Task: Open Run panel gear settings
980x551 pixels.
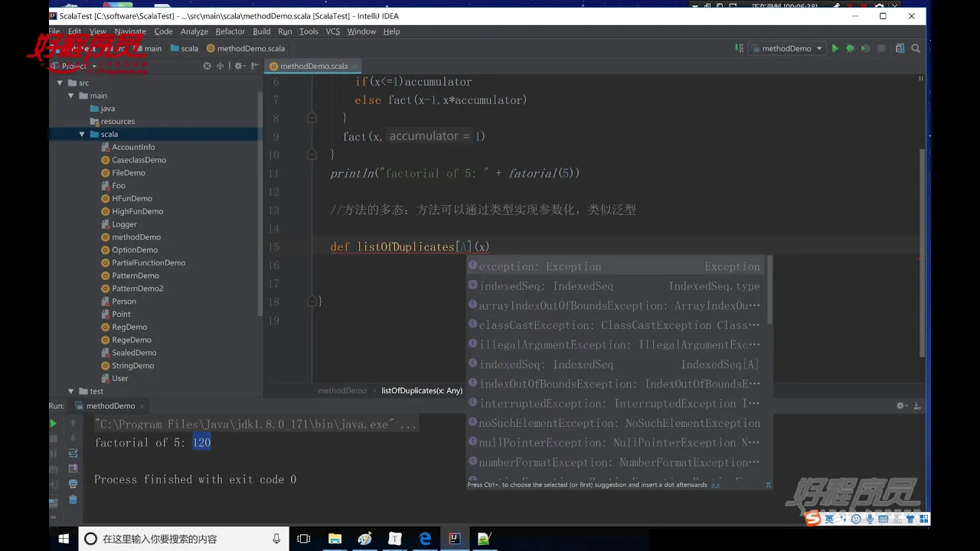Action: tap(903, 406)
